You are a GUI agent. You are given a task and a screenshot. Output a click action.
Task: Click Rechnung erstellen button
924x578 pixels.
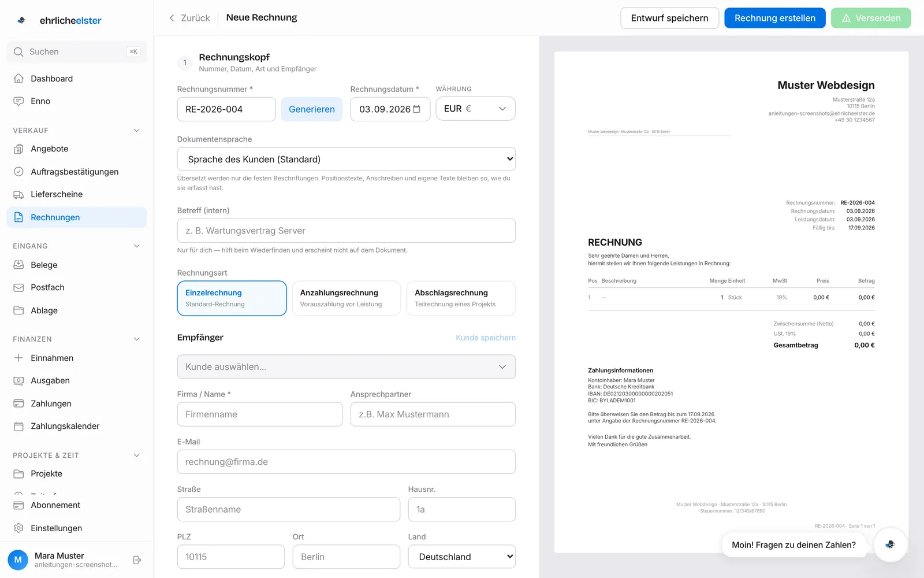(x=775, y=18)
